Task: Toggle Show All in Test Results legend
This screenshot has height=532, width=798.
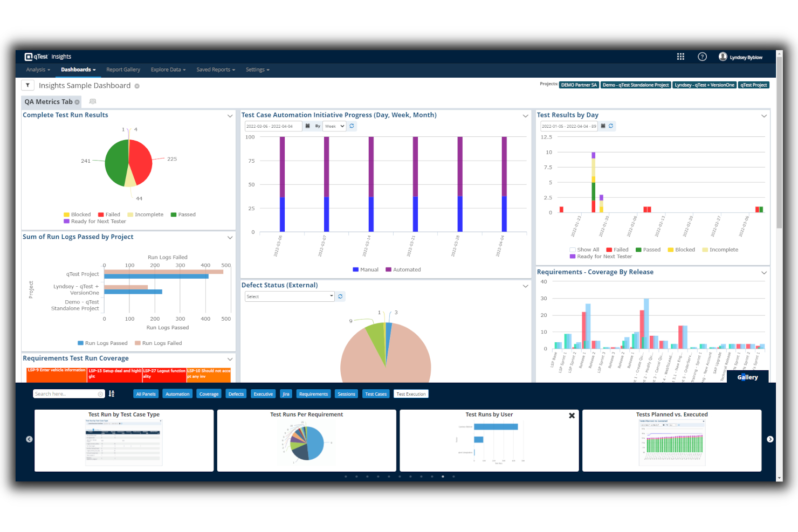Action: pyautogui.click(x=584, y=250)
